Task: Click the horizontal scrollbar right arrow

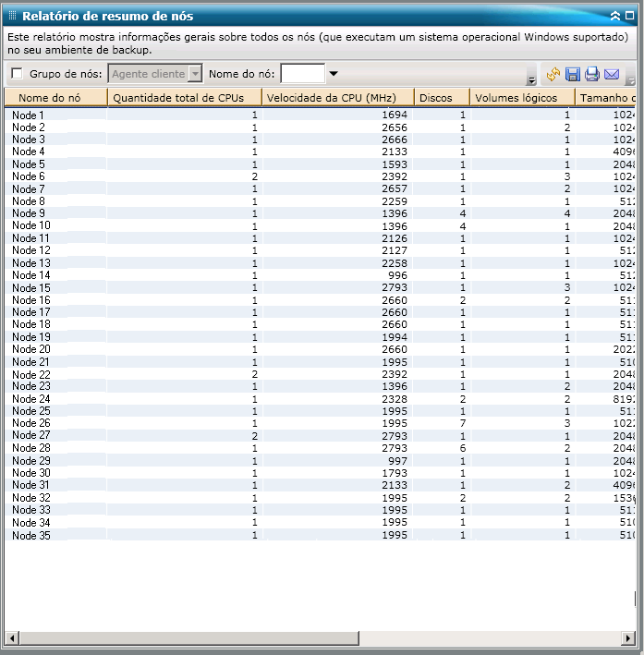Action: click(628, 637)
